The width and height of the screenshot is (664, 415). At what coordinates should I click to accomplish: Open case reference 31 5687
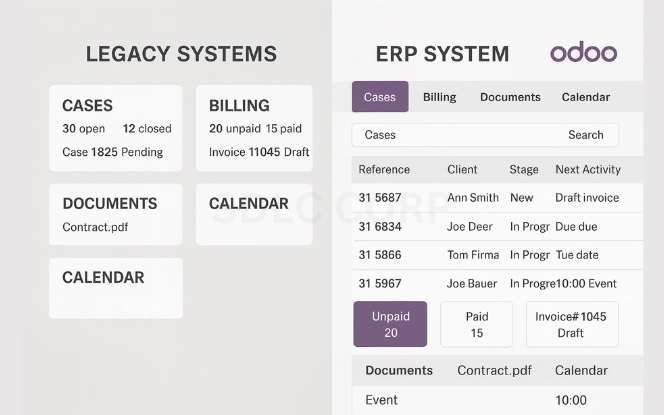tap(380, 198)
